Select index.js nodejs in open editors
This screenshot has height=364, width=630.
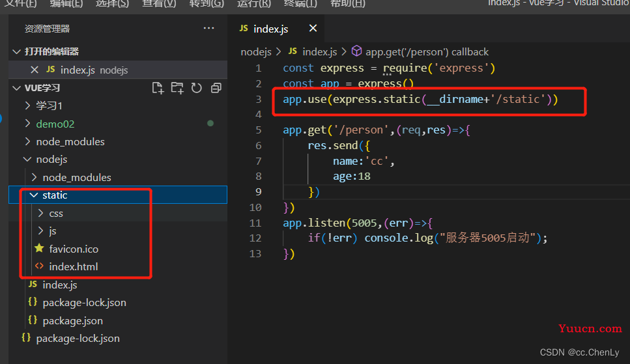[x=118, y=70]
